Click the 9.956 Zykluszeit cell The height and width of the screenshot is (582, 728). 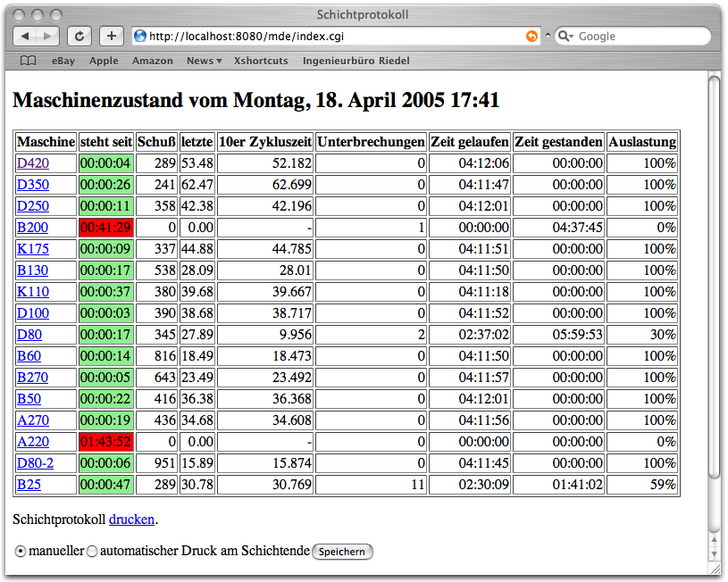click(x=265, y=334)
